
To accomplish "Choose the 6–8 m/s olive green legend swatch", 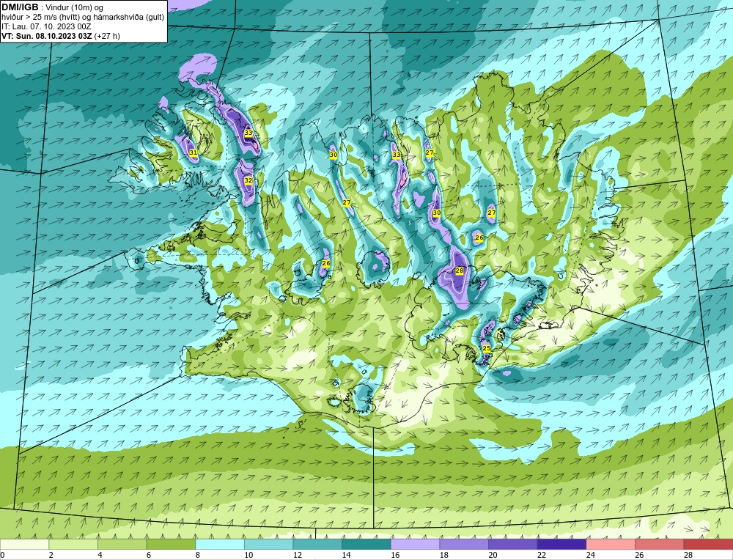I will click(x=171, y=544).
